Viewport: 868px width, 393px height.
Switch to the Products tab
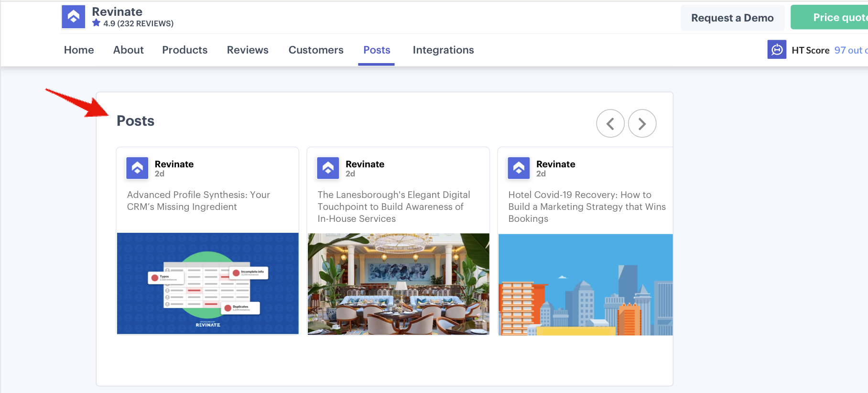[185, 50]
